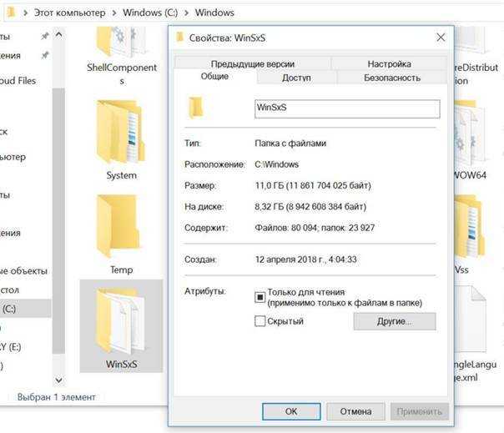Switch to the Предыдущие версии tab
The width and height of the screenshot is (504, 433).
(253, 63)
